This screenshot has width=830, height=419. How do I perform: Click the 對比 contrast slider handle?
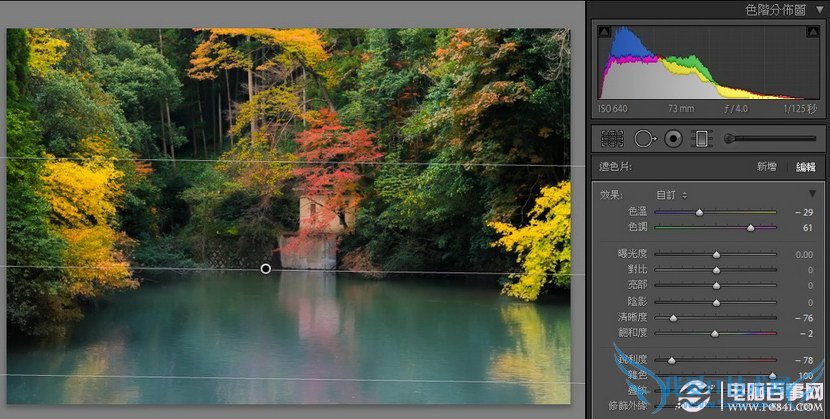tap(716, 270)
